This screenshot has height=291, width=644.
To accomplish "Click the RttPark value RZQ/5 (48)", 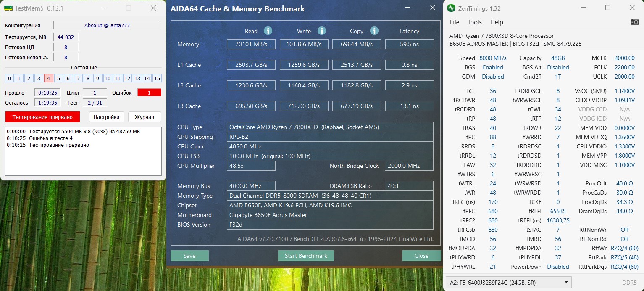I will click(625, 257).
